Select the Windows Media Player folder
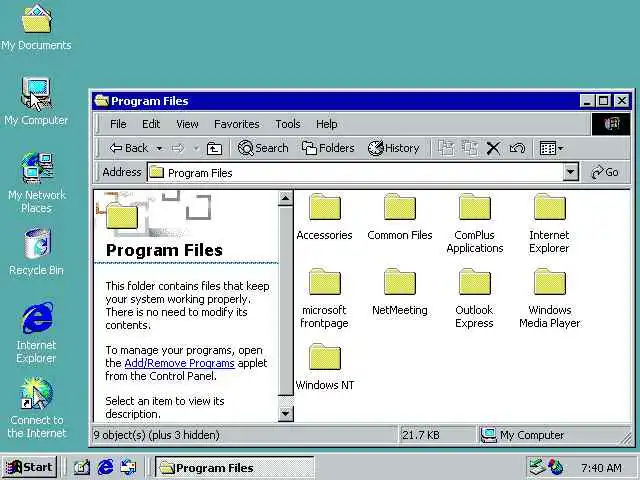This screenshot has height=480, width=640. [549, 298]
